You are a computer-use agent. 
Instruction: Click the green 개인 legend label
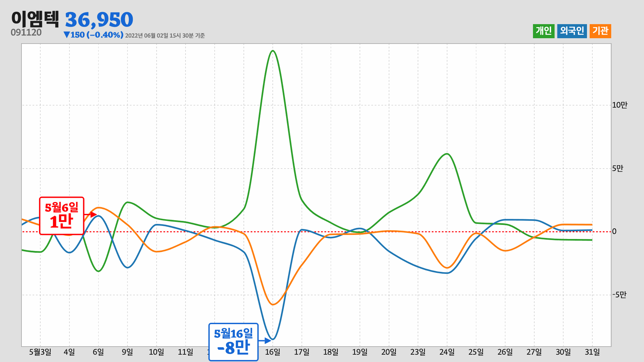click(544, 31)
